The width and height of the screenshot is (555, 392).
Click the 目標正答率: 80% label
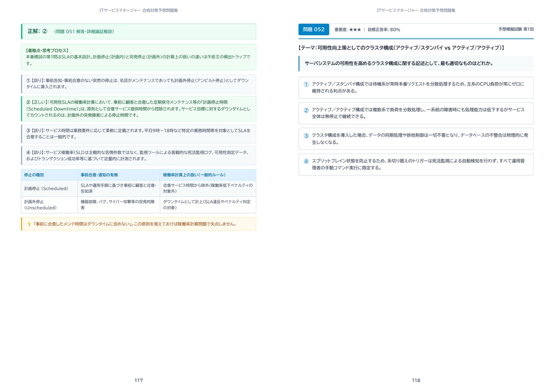[x=384, y=30]
